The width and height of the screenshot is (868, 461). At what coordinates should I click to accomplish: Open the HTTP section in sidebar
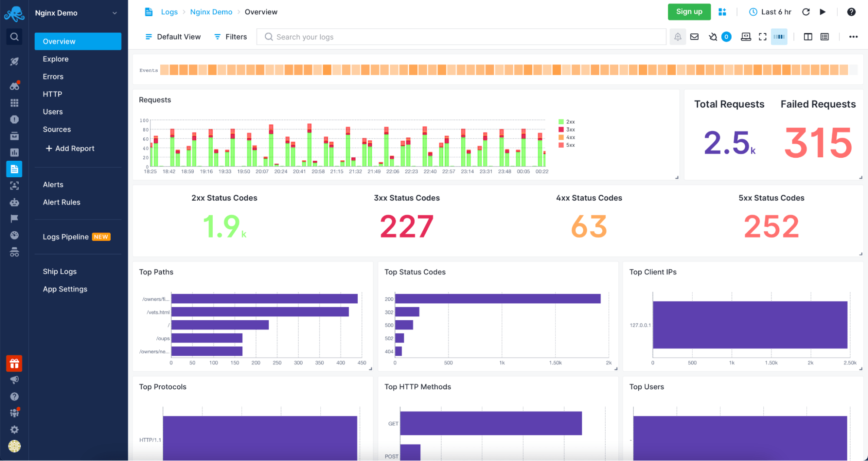pyautogui.click(x=52, y=94)
